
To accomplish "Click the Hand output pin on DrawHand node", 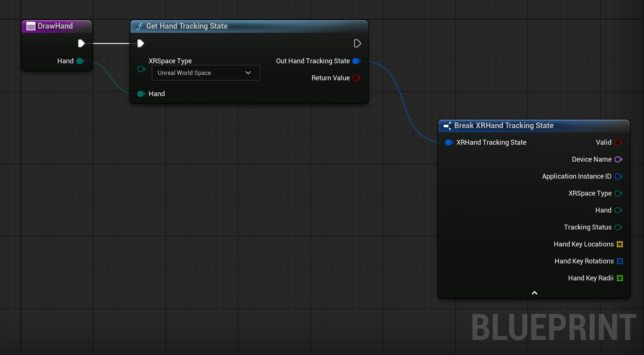I will coord(80,61).
